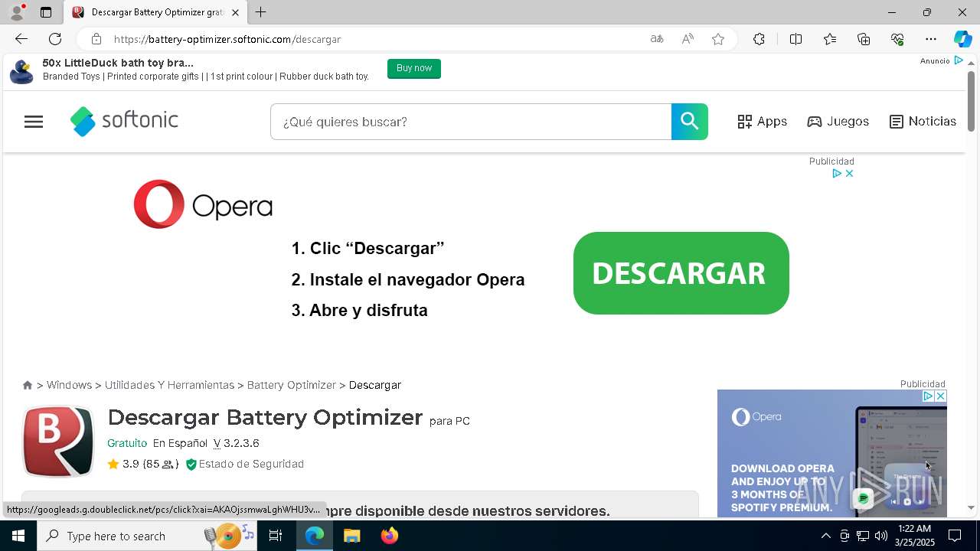
Task: Open network status tray icon
Action: 863,536
